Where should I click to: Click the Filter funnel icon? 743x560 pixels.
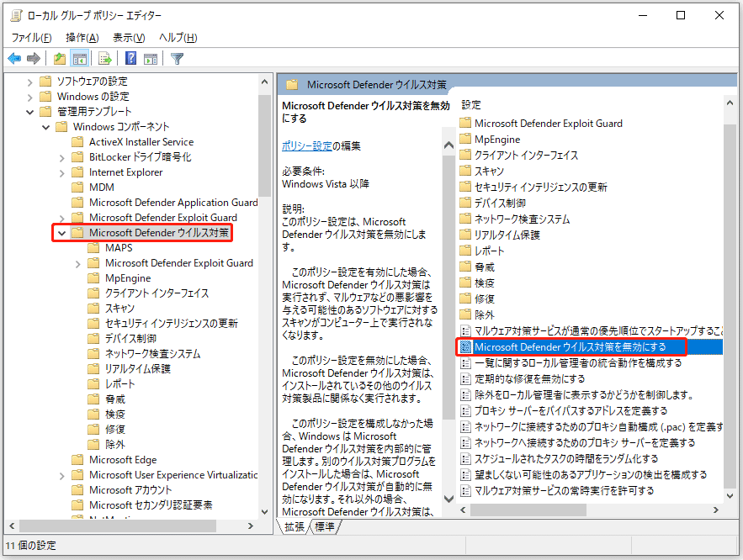(177, 58)
